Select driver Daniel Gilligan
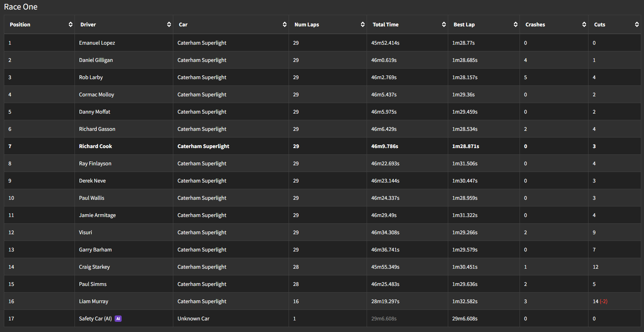Screen dimensions: 644x332 (96, 60)
